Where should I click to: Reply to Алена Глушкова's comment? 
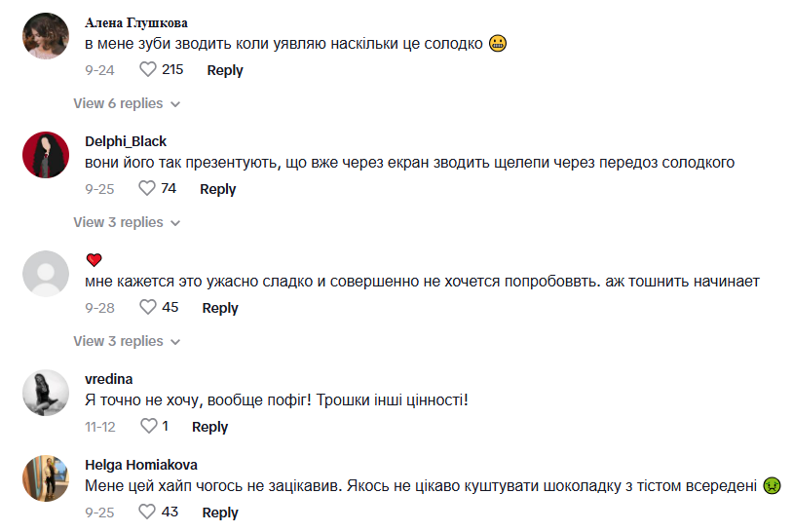tap(225, 70)
